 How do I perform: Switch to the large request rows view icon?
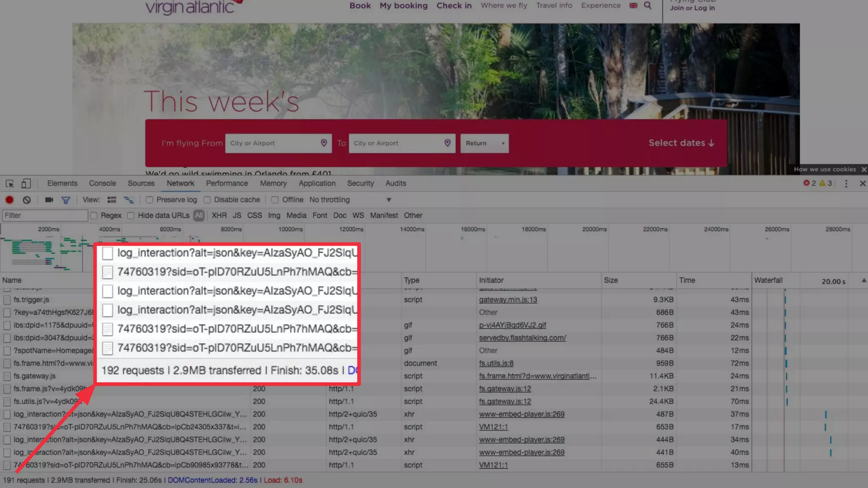(x=112, y=200)
